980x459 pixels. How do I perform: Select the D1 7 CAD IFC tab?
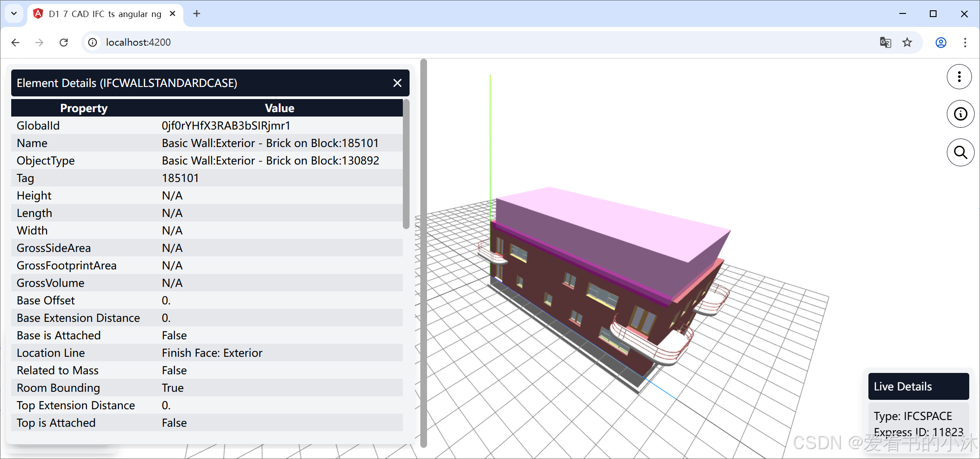click(106, 14)
